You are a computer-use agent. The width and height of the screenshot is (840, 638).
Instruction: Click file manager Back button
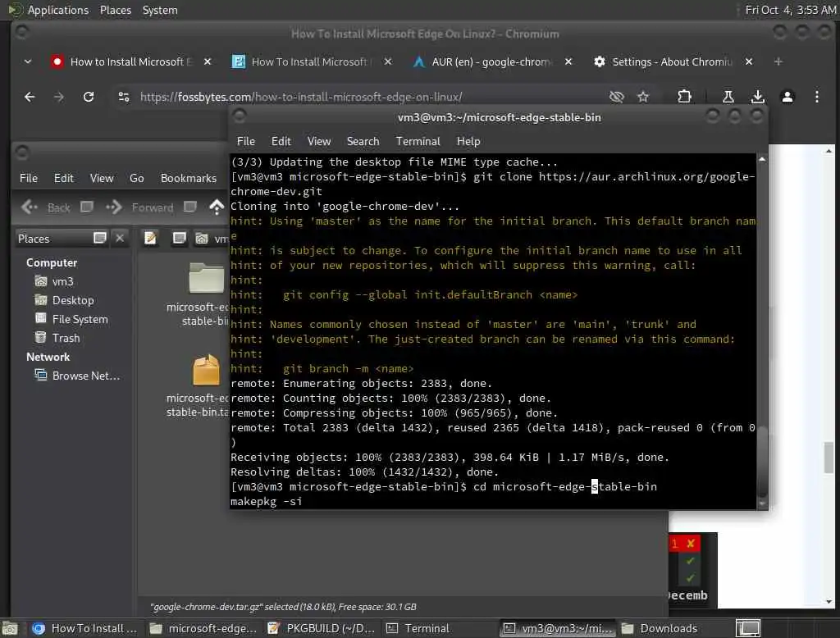pos(46,207)
